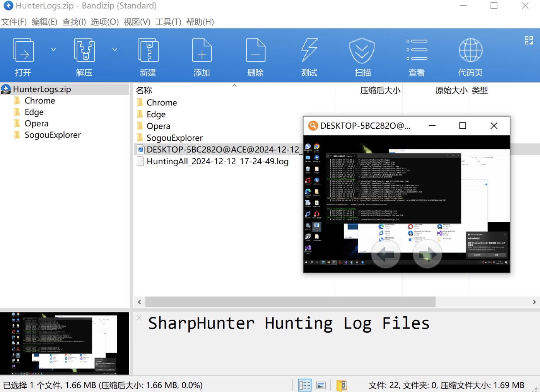Screen dimensions: 540x392
Task: Click next image arrow in preview window
Action: point(427,254)
